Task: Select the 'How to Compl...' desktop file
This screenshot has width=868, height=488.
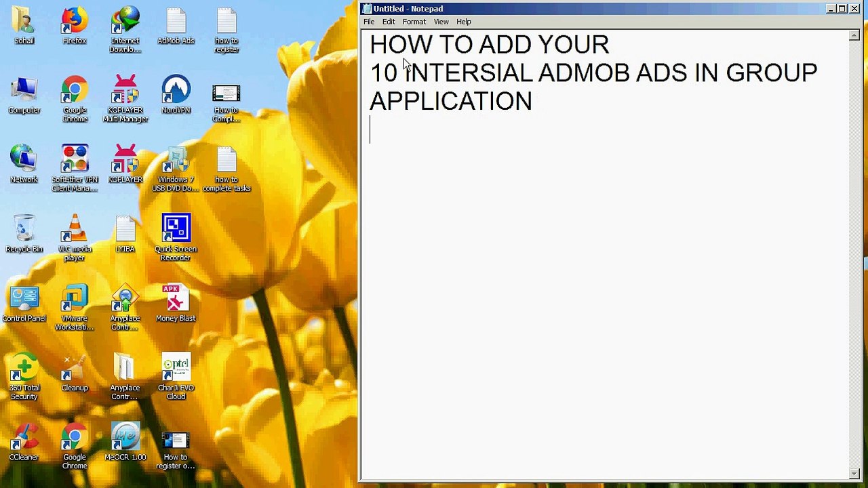Action: pos(226,104)
